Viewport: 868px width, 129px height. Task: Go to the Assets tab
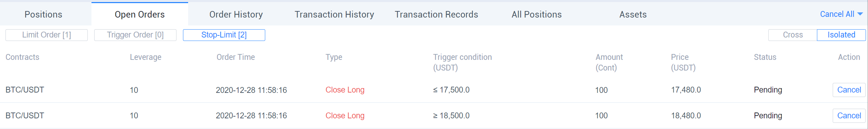pos(633,14)
